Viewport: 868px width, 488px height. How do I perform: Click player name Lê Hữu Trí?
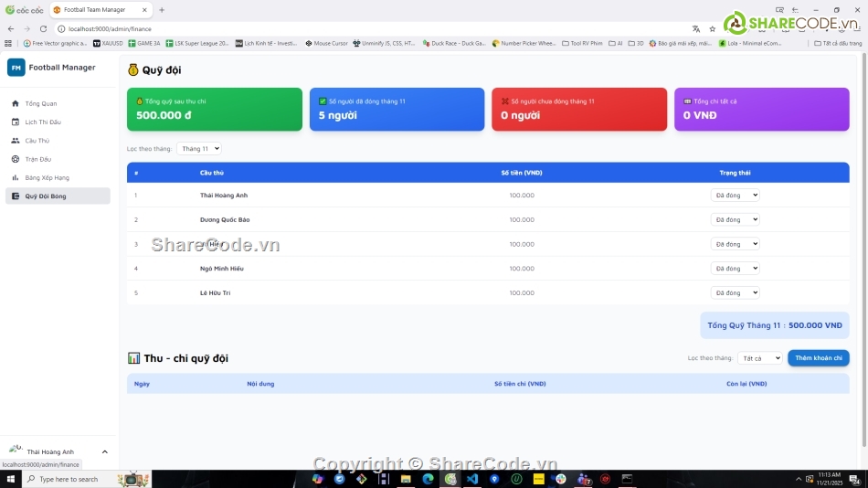pos(215,293)
